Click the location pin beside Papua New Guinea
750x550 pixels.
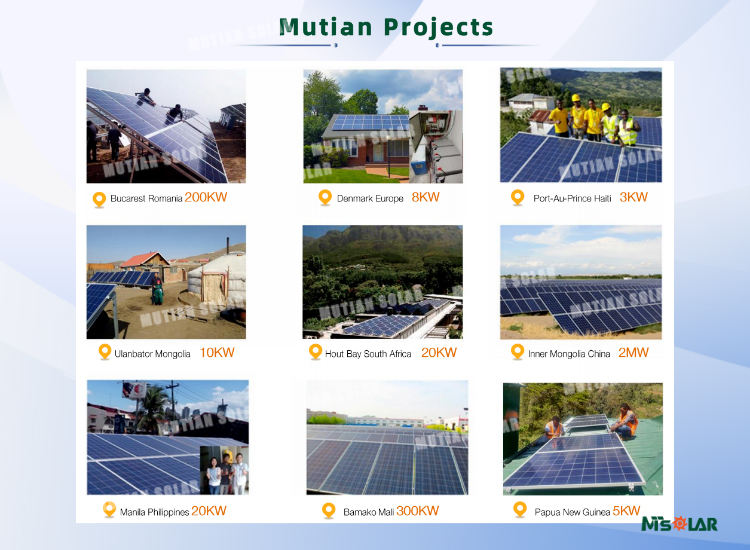[519, 510]
